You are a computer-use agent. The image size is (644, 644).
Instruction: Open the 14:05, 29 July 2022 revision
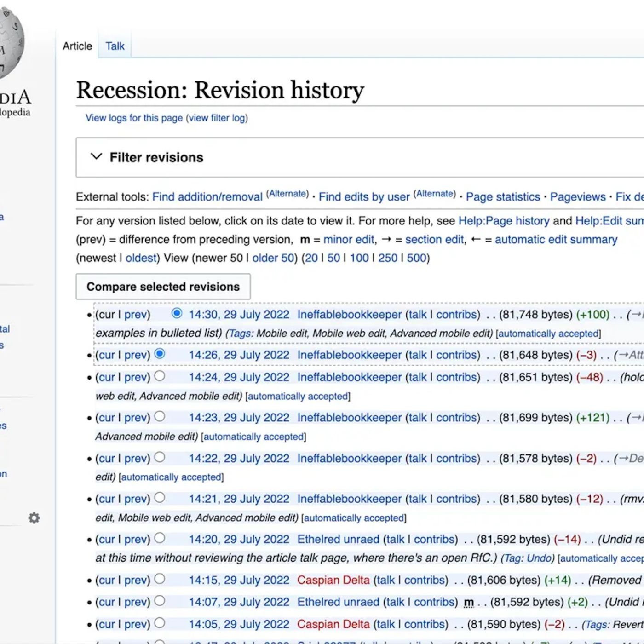click(x=239, y=624)
